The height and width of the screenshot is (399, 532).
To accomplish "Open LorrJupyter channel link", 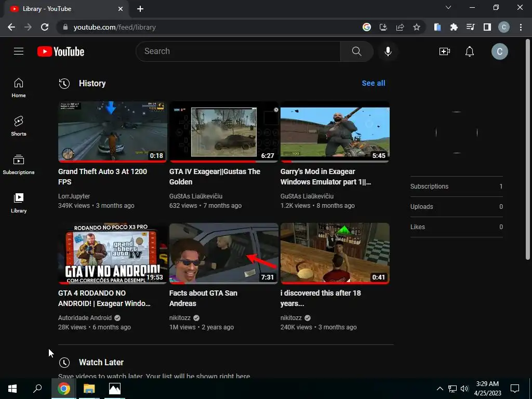I will [x=74, y=196].
